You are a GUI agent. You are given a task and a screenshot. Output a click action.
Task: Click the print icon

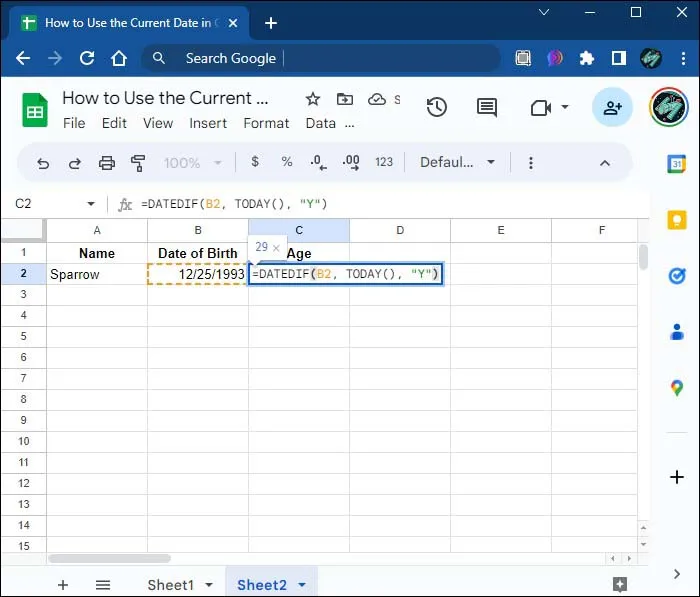(107, 163)
